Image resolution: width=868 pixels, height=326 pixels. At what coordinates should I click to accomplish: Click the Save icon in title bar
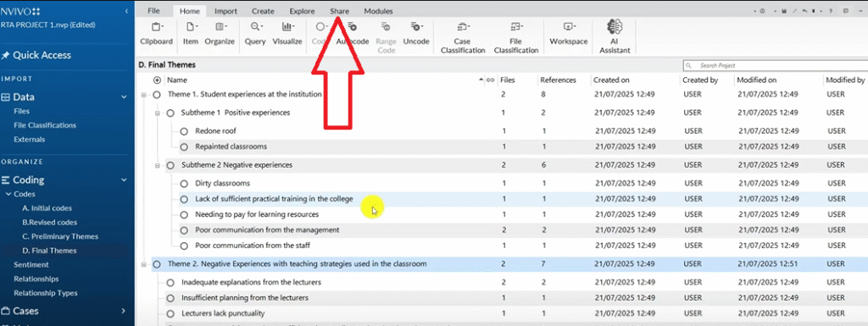(784, 11)
